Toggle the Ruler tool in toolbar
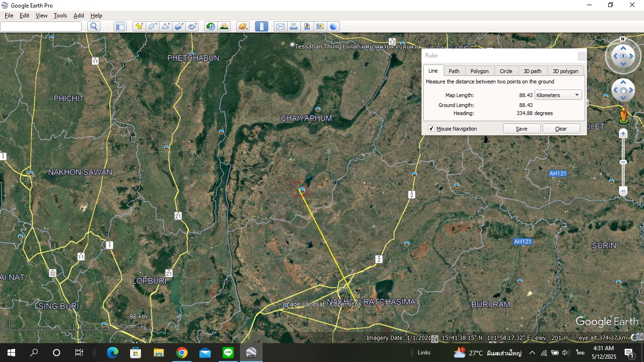This screenshot has height=362, width=644. 262,26
